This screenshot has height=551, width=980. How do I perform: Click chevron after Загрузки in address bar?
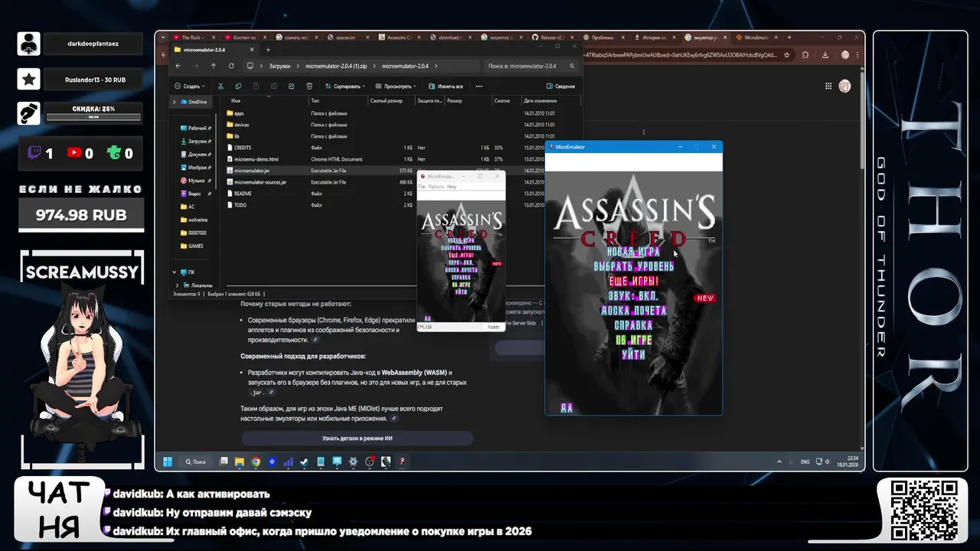click(297, 66)
